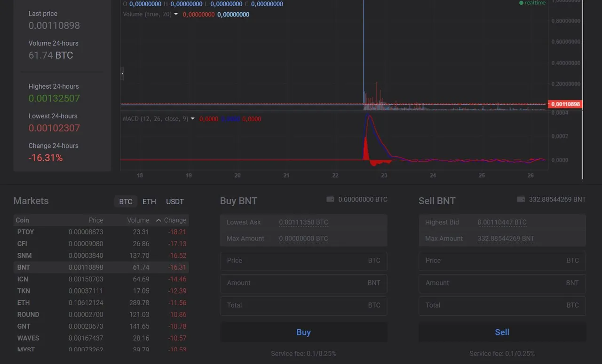Focus the Buy BNT Price field
This screenshot has height=364, width=602.
tap(303, 261)
